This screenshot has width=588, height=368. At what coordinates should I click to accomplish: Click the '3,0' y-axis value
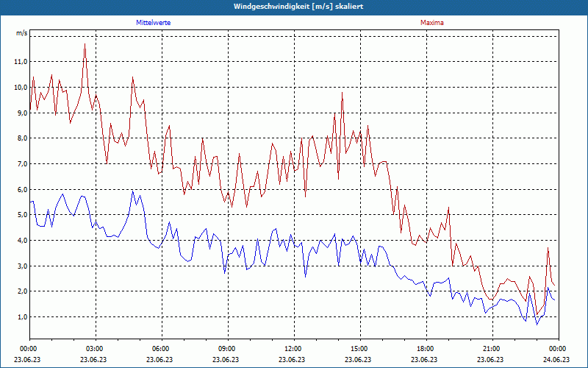(22, 266)
